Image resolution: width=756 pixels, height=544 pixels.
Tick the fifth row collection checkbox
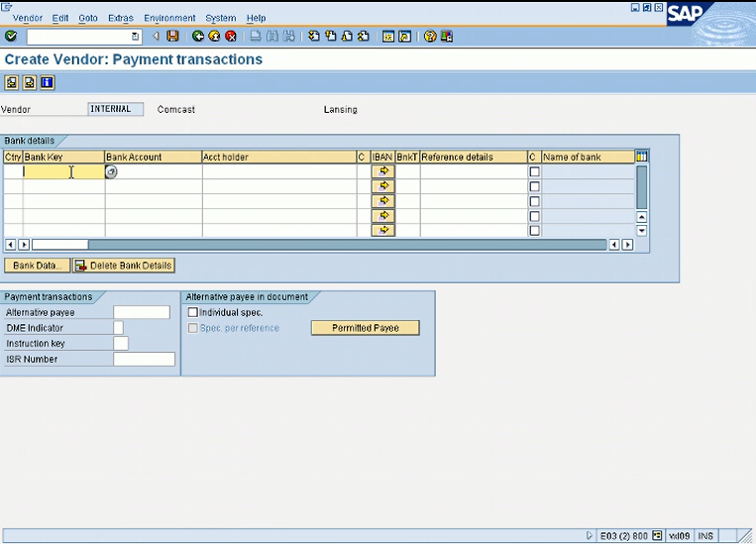tap(534, 231)
